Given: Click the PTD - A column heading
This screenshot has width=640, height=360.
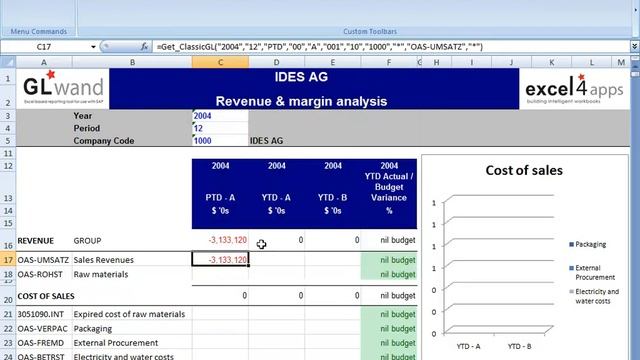Looking at the screenshot, I should click(x=220, y=198).
